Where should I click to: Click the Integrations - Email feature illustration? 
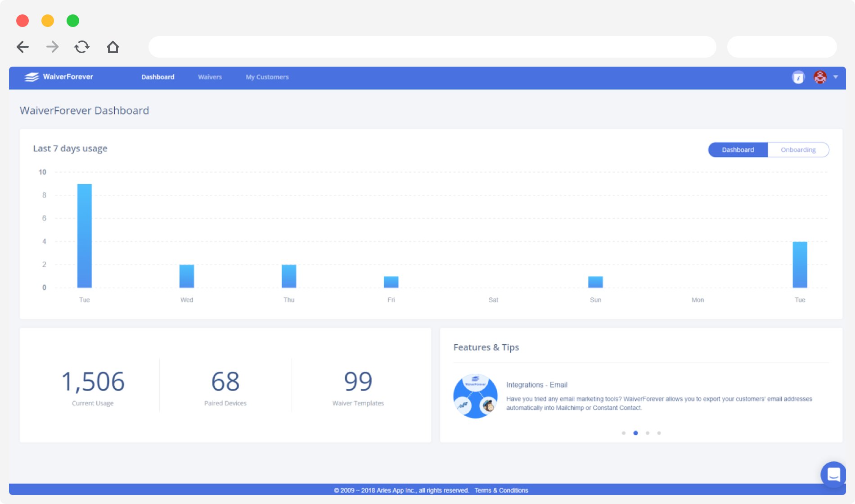coord(475,396)
